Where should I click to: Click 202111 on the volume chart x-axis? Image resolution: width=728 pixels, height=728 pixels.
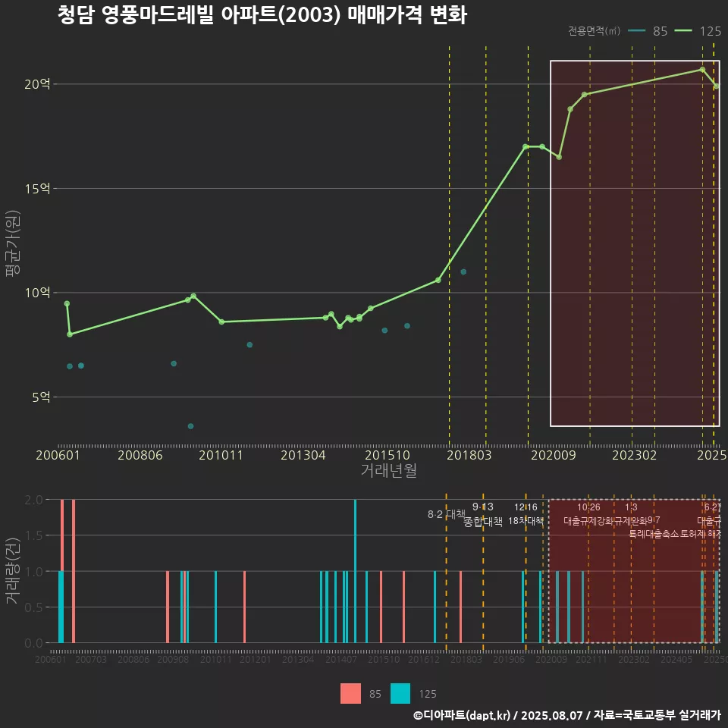pos(591,659)
